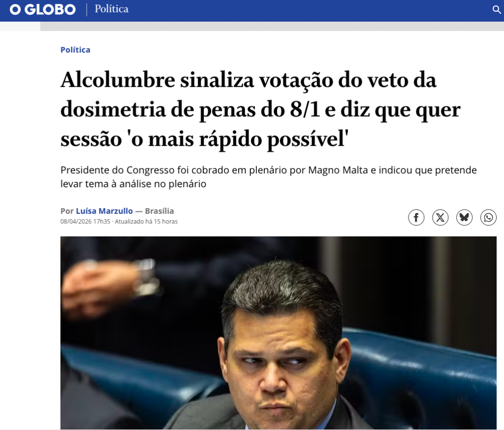Open the search magnifier icon

497,10
